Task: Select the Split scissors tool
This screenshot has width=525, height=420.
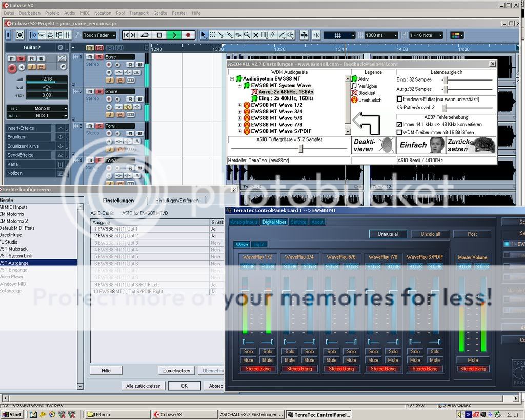Action: pyautogui.click(x=221, y=35)
